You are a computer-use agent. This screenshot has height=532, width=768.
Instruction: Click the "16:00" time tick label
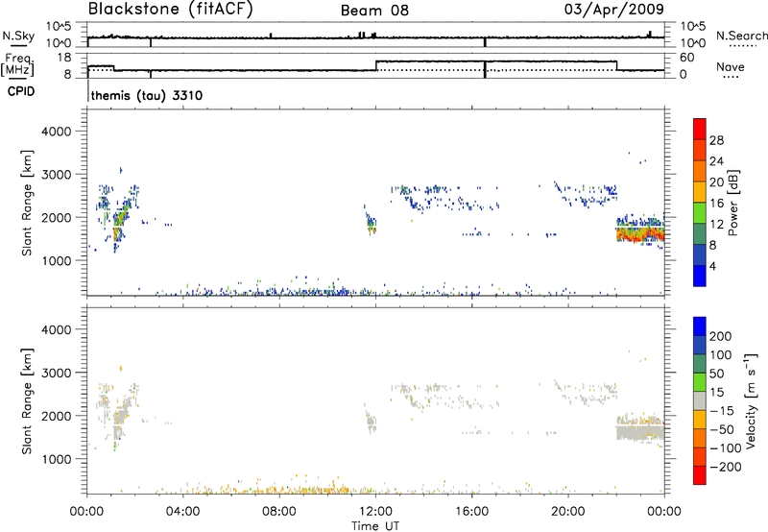(x=471, y=512)
